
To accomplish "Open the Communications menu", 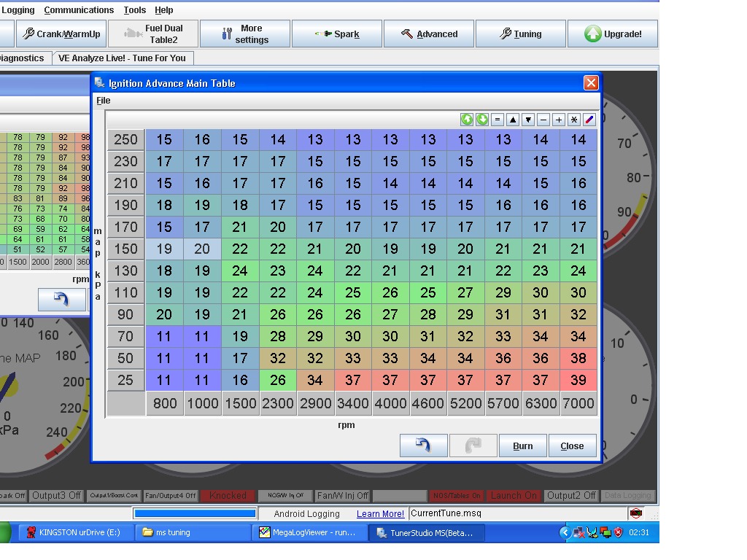I will (79, 10).
